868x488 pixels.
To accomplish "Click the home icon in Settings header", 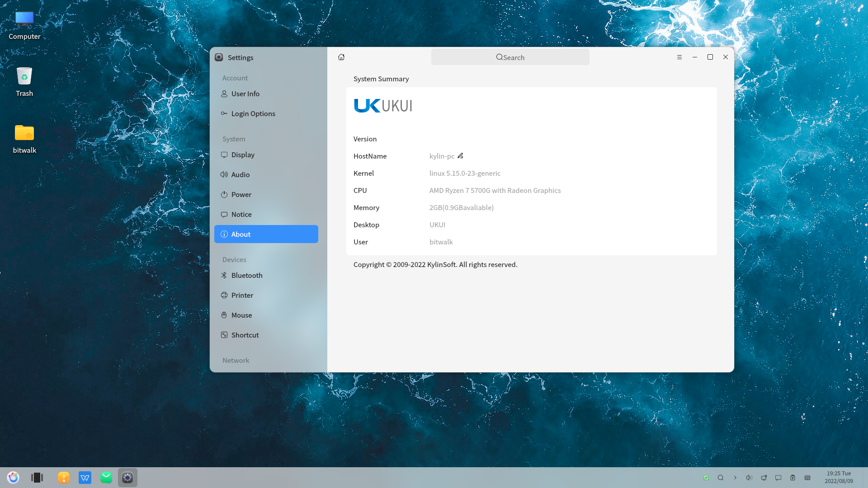I will coord(341,57).
